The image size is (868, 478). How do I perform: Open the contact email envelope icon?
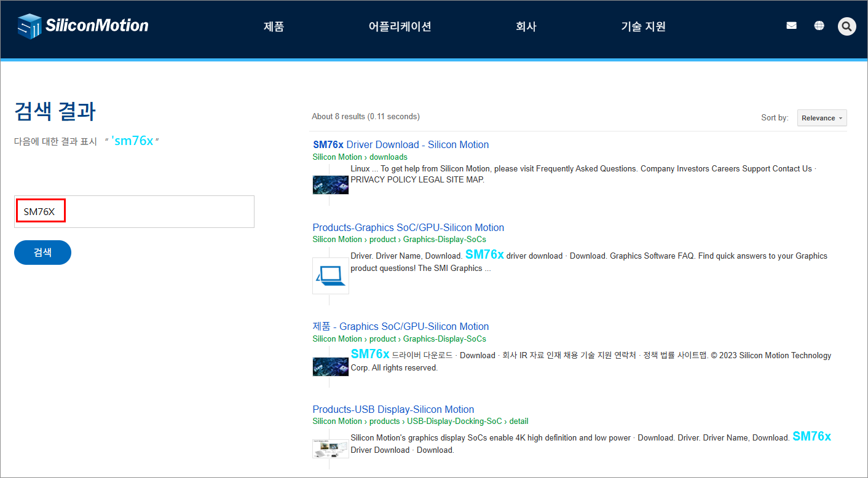791,25
